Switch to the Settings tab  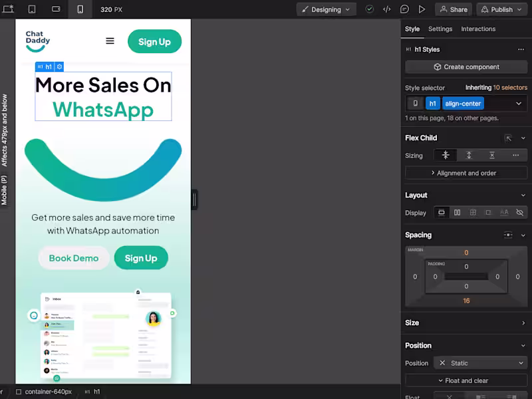click(440, 29)
